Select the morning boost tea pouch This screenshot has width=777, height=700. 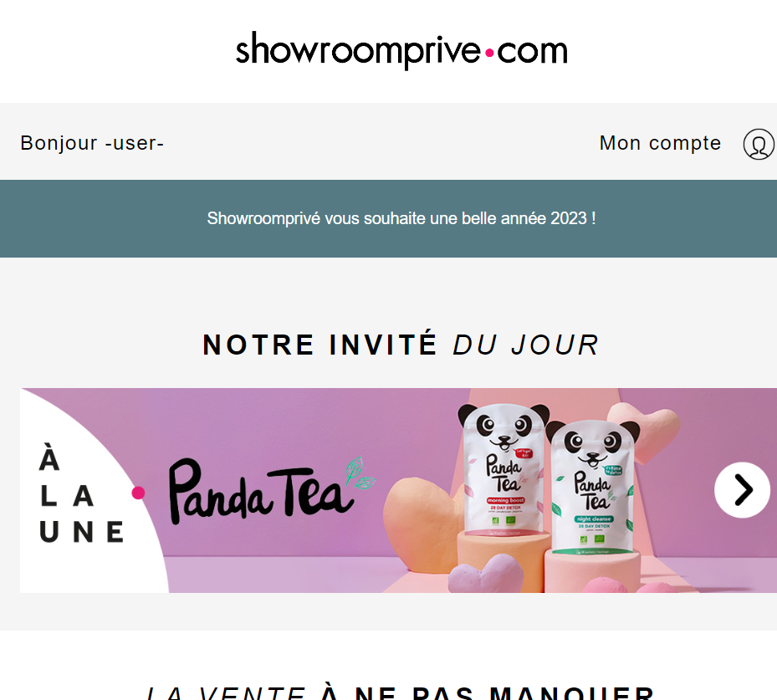(503, 473)
